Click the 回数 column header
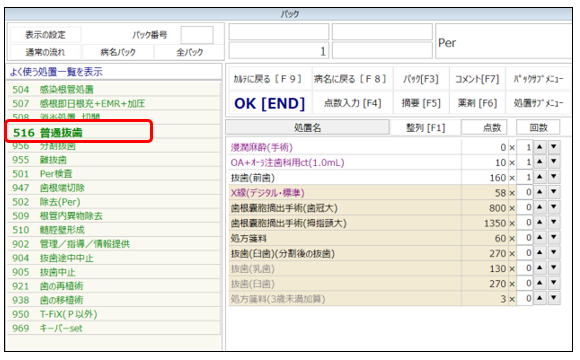The image size is (580, 360). tap(538, 128)
